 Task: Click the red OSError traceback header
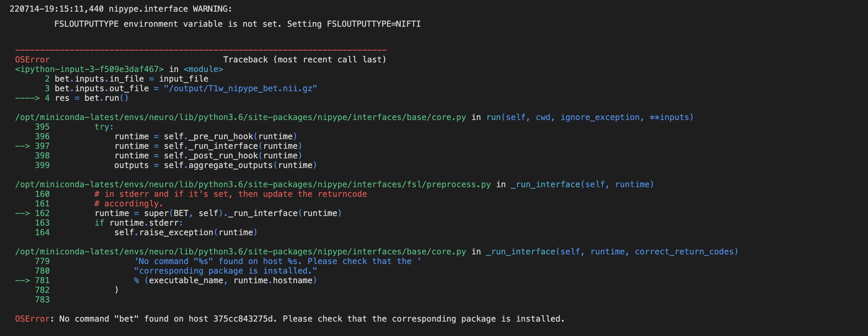pos(32,60)
